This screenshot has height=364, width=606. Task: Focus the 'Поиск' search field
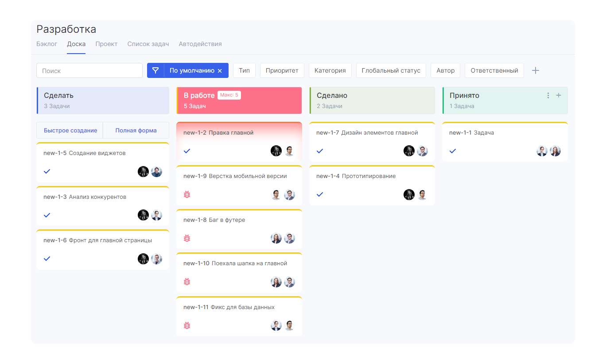click(x=89, y=70)
